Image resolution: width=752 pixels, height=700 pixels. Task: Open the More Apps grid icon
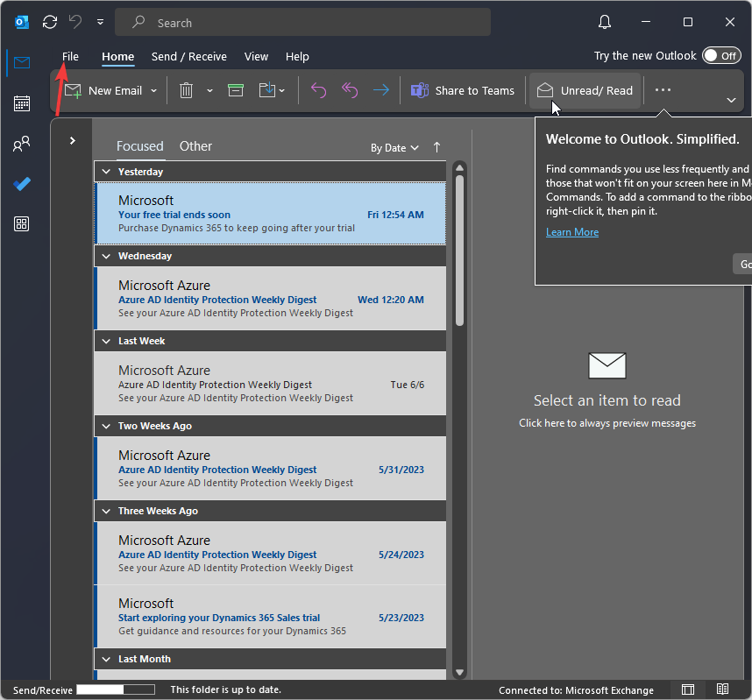(x=22, y=224)
